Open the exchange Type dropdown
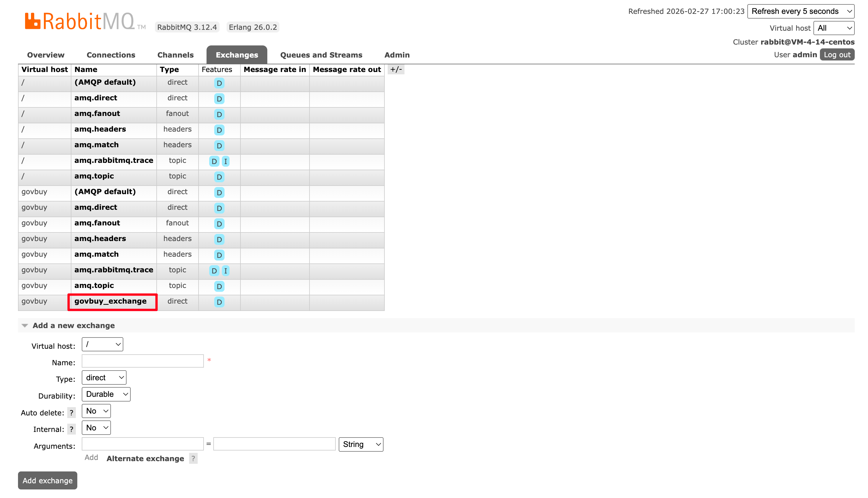868x498 pixels. (x=104, y=378)
